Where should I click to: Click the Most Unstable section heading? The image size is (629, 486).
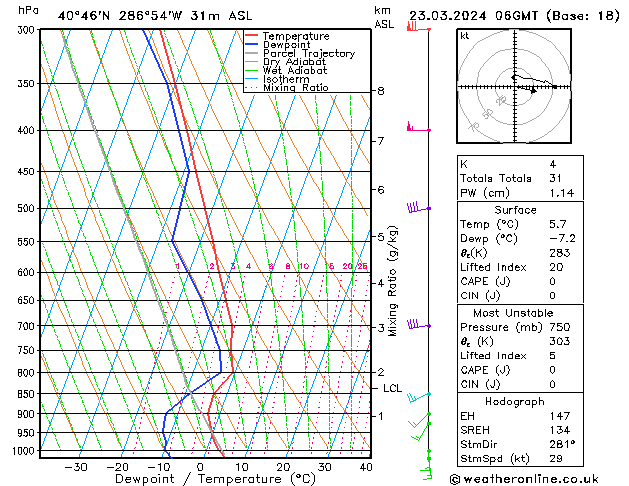pyautogui.click(x=513, y=313)
